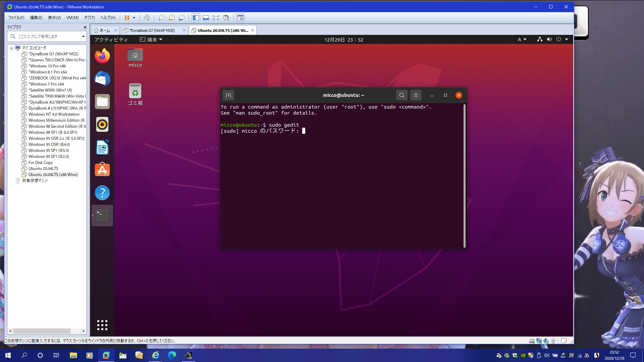The image size is (644, 362).
Task: Open the タブ(T) menu
Action: tap(89, 18)
